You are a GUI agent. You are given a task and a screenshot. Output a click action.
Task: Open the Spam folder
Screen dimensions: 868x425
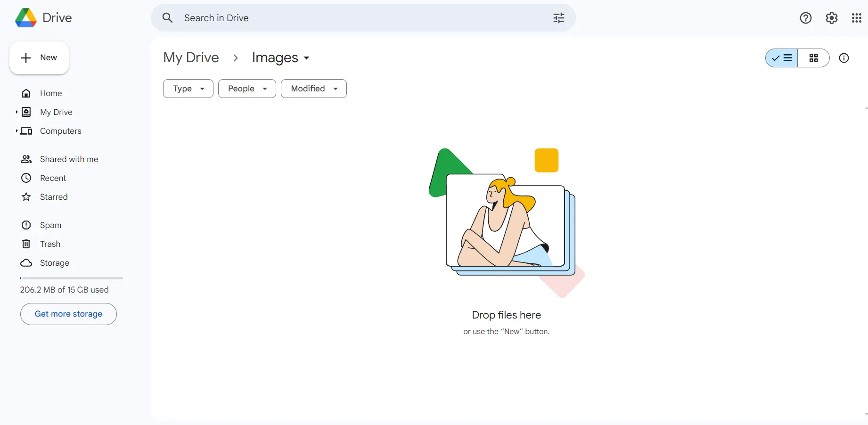pyautogui.click(x=50, y=225)
